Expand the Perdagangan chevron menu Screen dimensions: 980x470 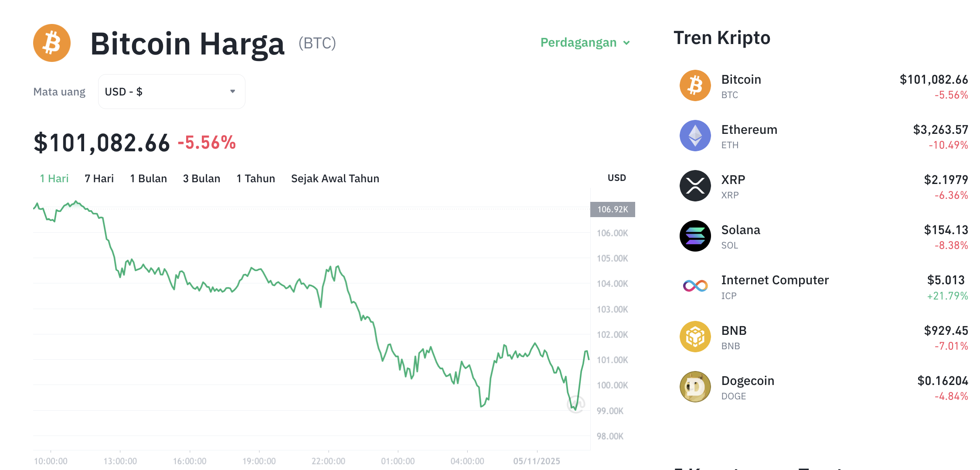(x=627, y=43)
